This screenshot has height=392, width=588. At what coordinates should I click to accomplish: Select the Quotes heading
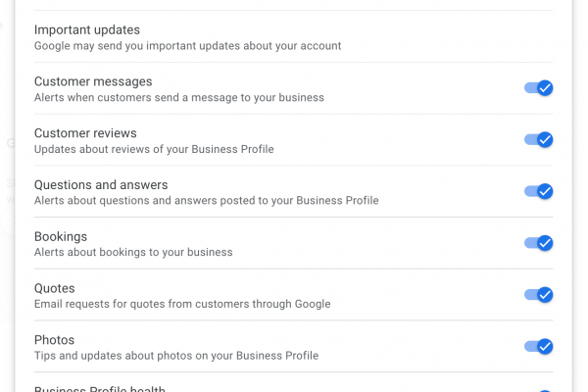55,288
